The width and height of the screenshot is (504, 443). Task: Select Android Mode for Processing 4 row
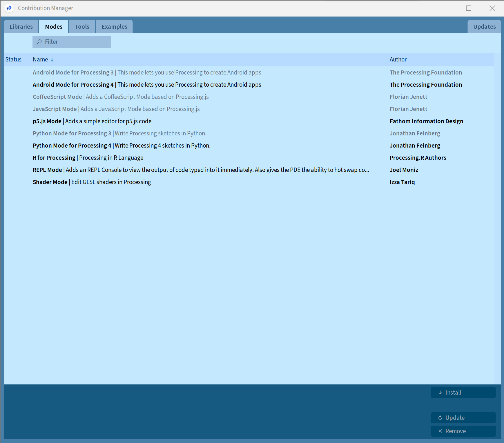pyautogui.click(x=147, y=85)
